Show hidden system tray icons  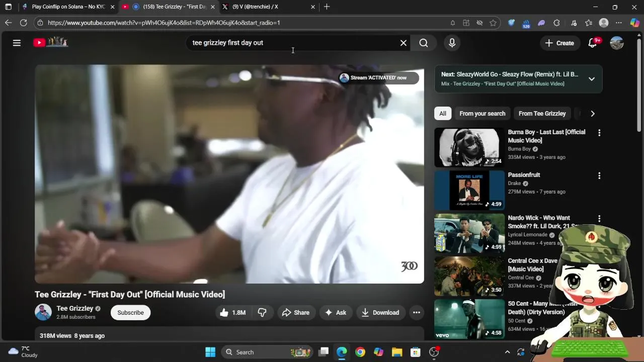click(507, 352)
